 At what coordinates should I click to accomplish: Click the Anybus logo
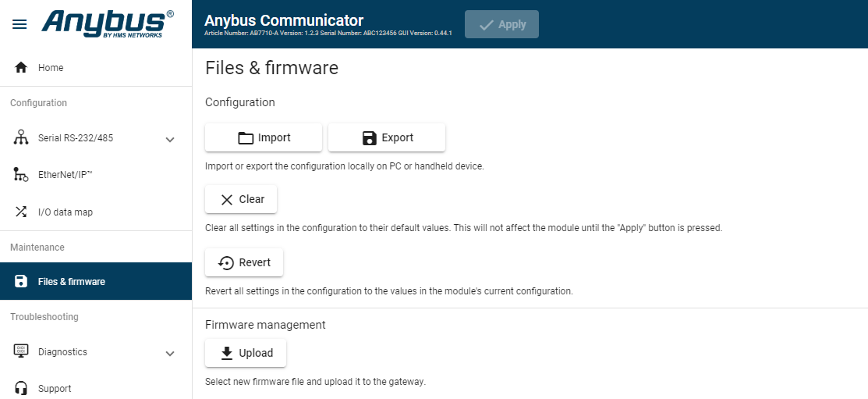click(108, 24)
